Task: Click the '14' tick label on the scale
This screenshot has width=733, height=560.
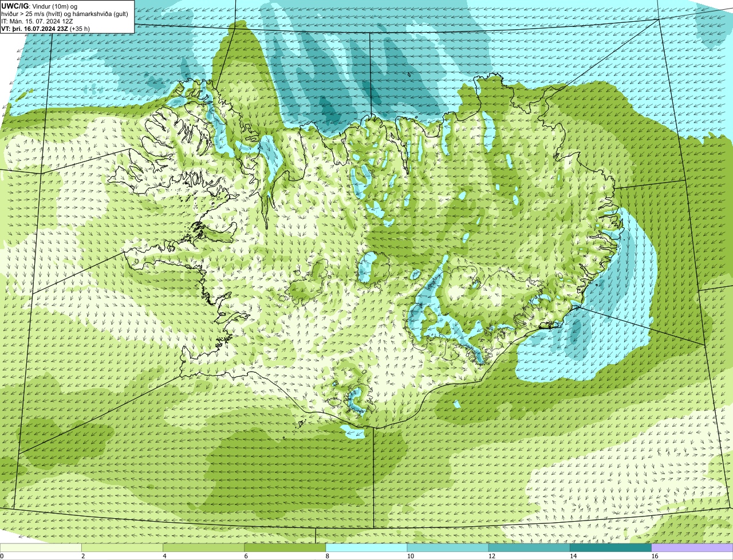Action: (x=573, y=556)
